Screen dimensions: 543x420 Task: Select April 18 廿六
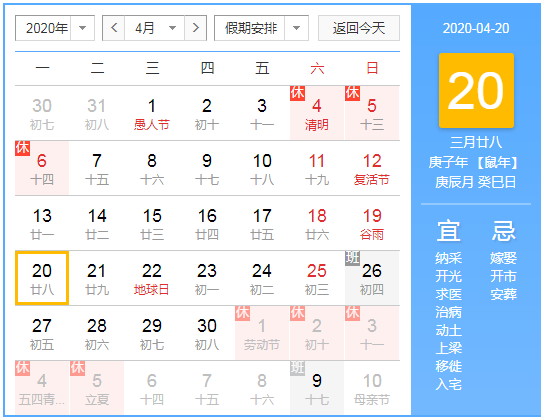tap(317, 223)
